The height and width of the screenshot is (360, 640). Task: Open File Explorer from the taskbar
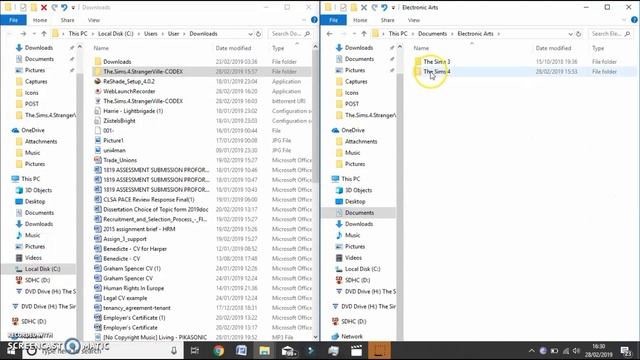264,351
